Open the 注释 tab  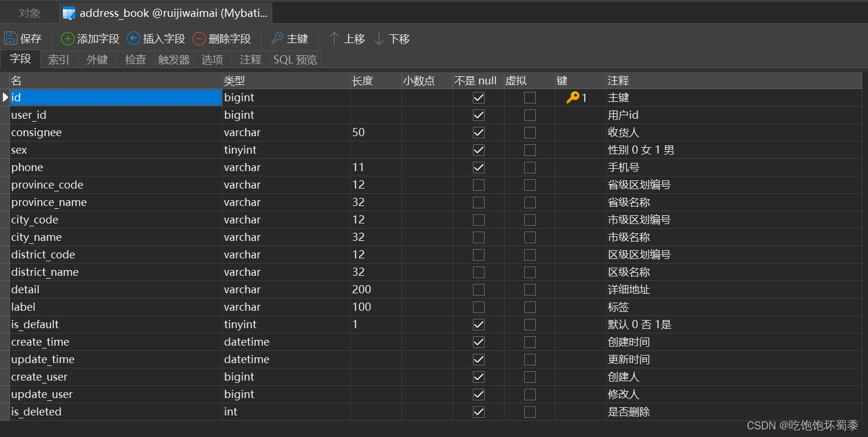(x=251, y=59)
